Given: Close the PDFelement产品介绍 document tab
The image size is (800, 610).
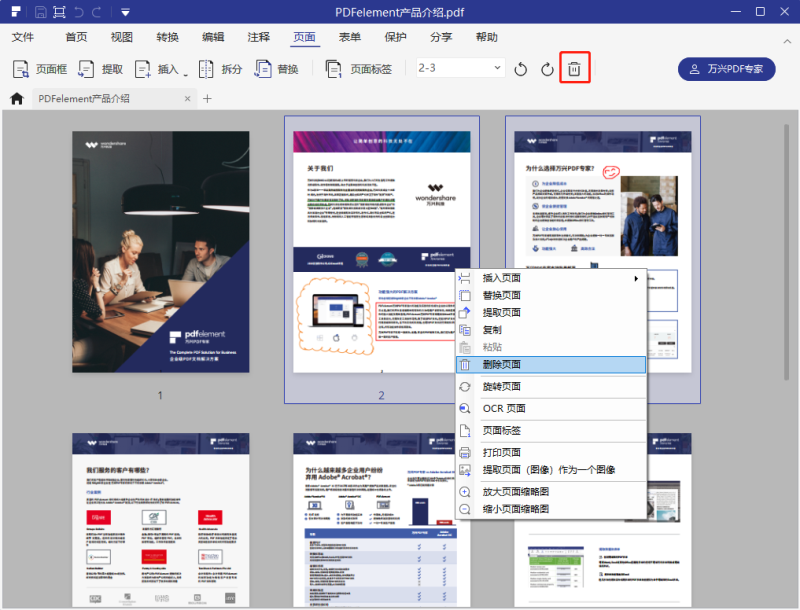Looking at the screenshot, I should 186,99.
